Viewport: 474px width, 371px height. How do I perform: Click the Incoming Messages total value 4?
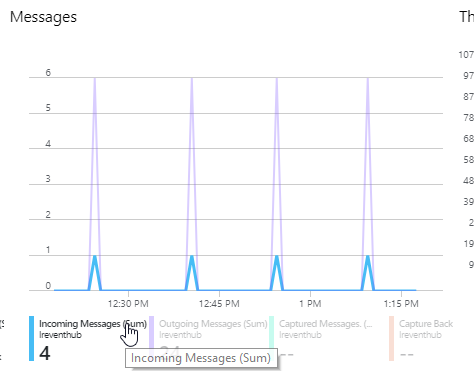[x=45, y=353]
